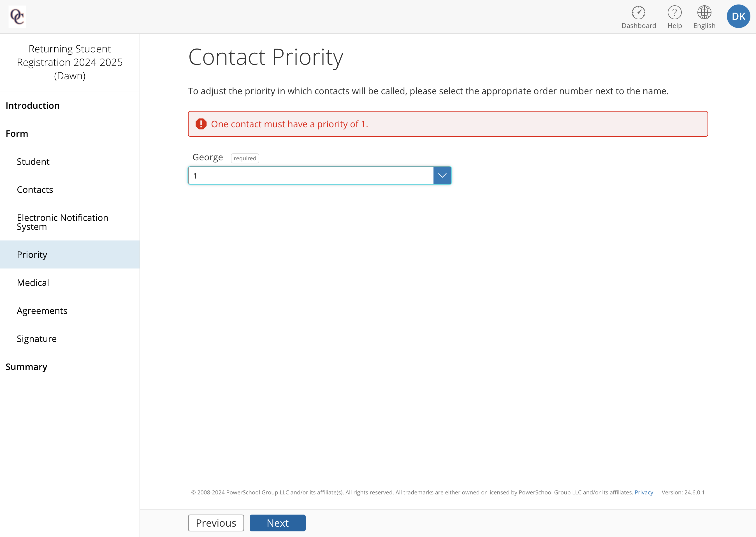
Task: Select the George priority combo box field
Action: [319, 175]
